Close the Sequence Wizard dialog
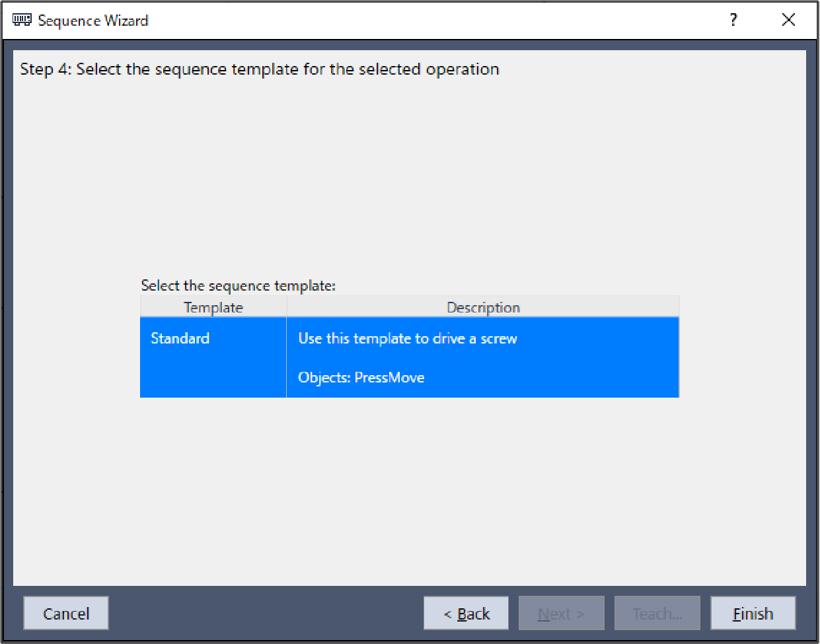Image resolution: width=820 pixels, height=644 pixels. [788, 20]
